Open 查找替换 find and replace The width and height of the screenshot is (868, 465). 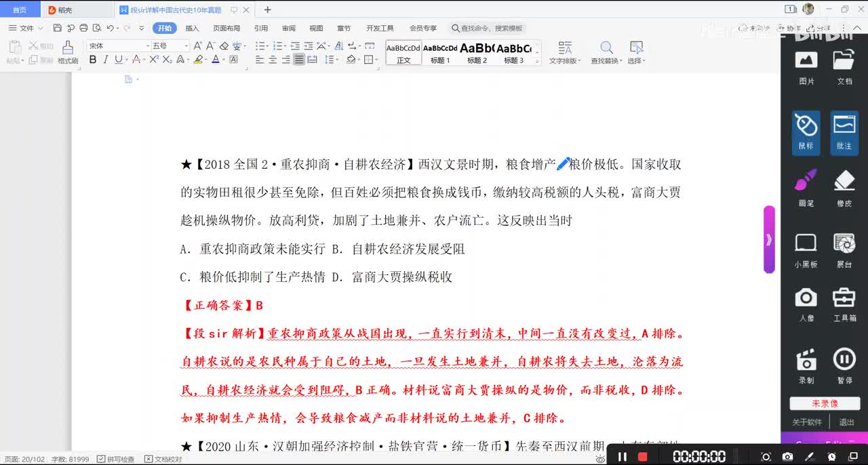[x=606, y=52]
